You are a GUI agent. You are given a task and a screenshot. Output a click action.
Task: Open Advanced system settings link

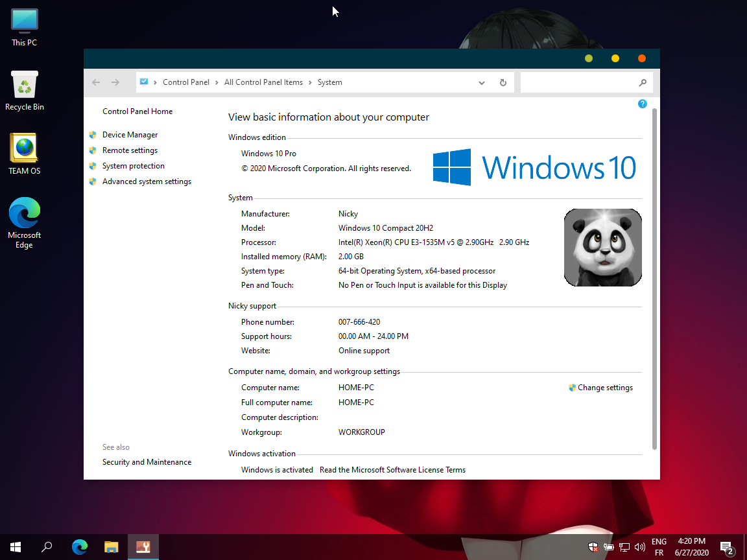[147, 181]
